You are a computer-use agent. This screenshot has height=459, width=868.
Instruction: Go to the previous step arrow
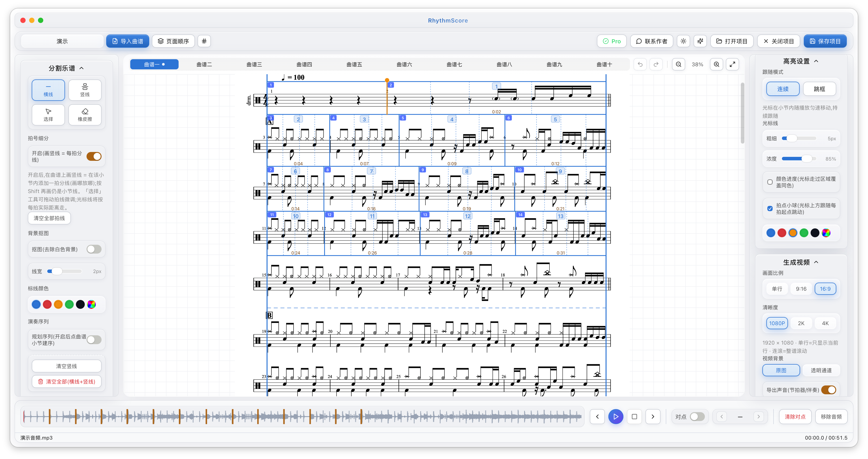tap(597, 417)
